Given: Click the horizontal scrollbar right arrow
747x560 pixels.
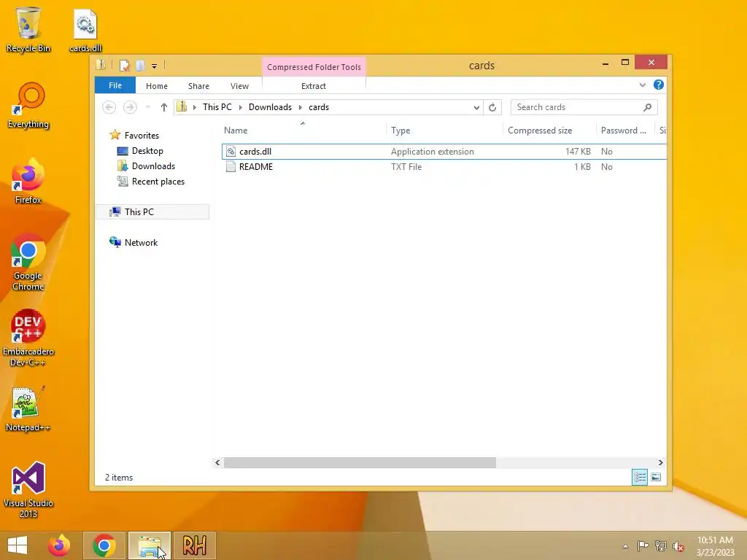Looking at the screenshot, I should click(660, 462).
